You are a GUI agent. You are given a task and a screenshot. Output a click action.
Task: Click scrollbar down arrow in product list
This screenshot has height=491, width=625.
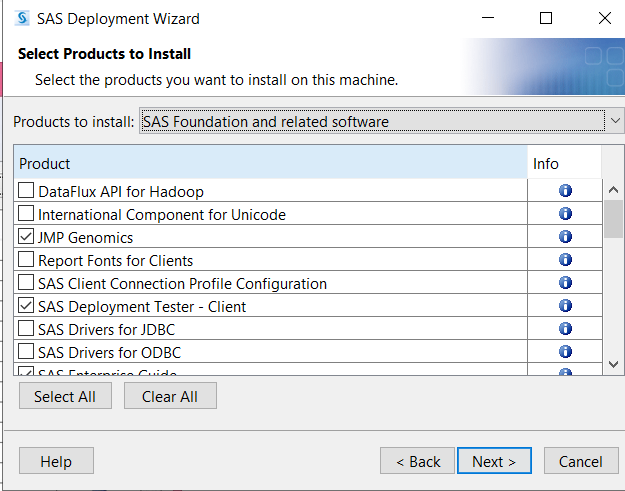click(x=613, y=364)
